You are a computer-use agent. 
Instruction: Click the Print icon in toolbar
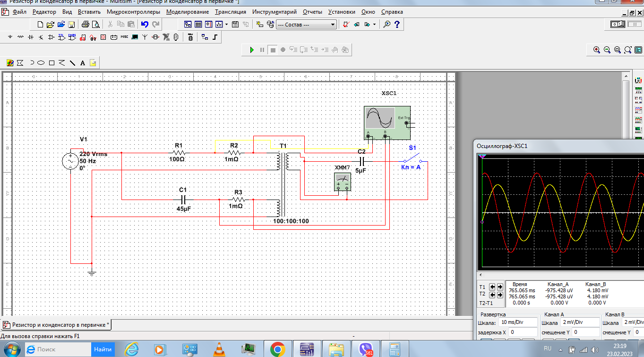click(x=86, y=25)
